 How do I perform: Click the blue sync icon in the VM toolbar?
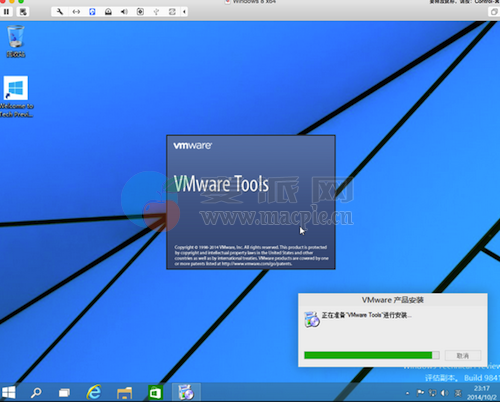point(92,12)
